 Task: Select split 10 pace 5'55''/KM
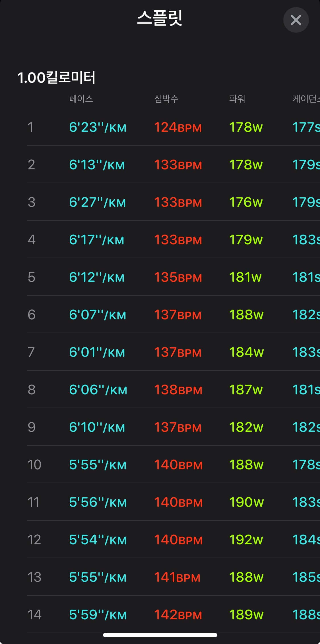98,465
